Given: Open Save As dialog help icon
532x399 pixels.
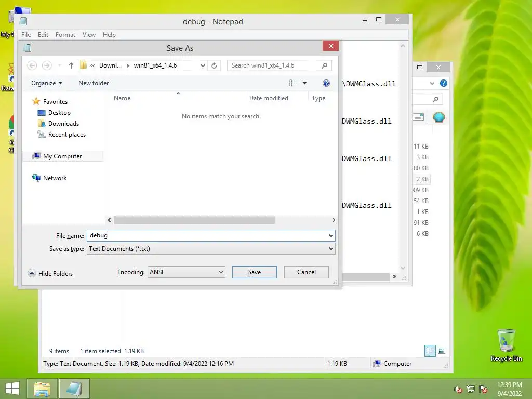Looking at the screenshot, I should [x=326, y=83].
